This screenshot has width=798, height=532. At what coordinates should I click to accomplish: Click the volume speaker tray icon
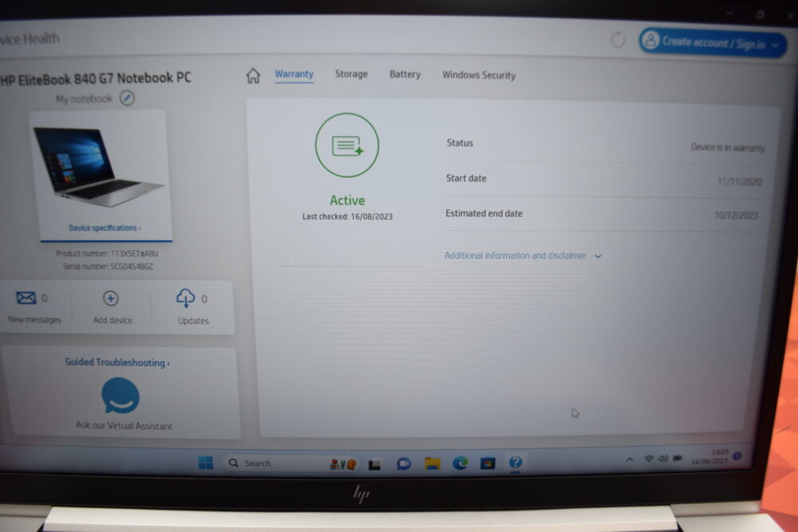[x=663, y=459]
